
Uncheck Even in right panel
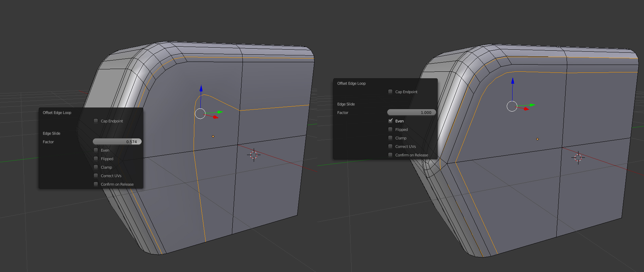point(390,121)
